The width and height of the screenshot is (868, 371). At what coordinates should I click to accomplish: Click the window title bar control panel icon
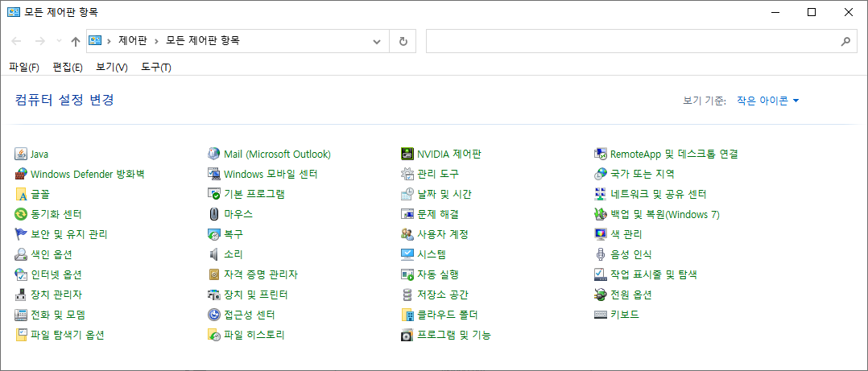coord(13,11)
